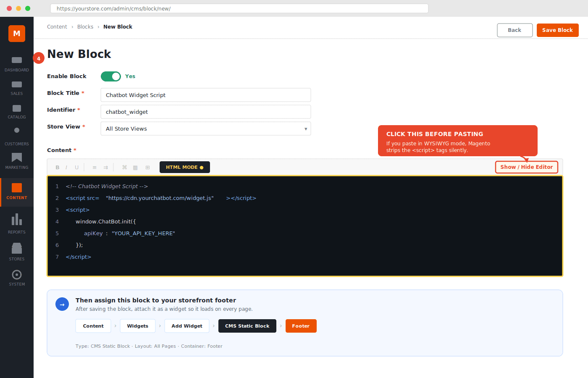Screen dimensions: 588x378
Task: Open the Stores sidebar icon
Action: (x=16, y=251)
